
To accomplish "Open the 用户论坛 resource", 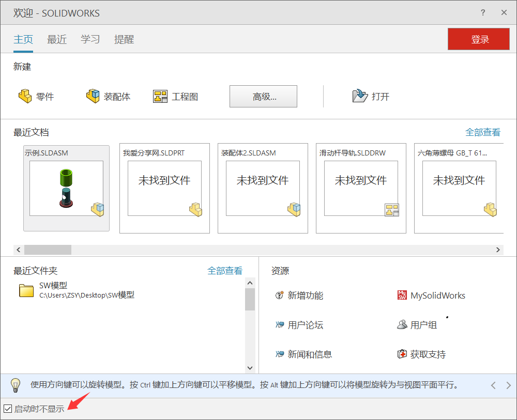I will [299, 325].
